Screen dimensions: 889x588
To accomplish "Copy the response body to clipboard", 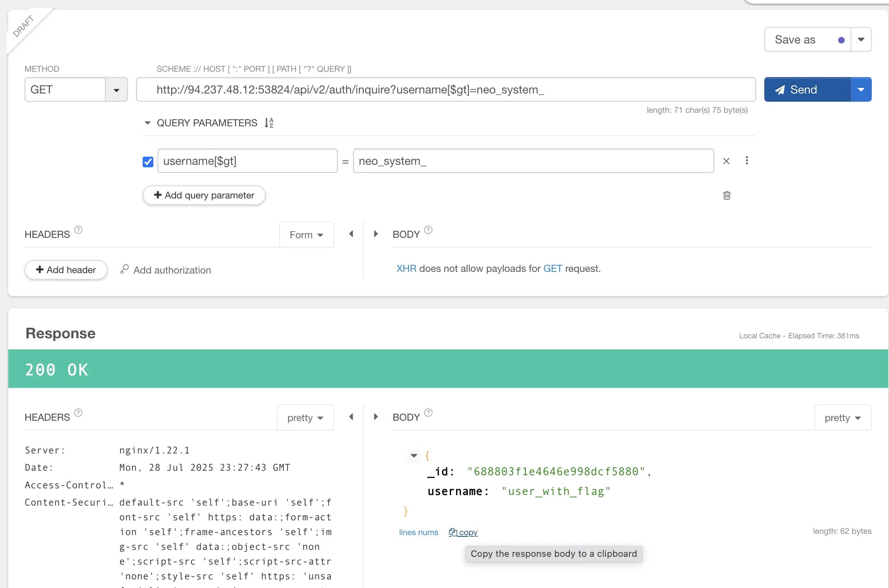I will pos(463,532).
